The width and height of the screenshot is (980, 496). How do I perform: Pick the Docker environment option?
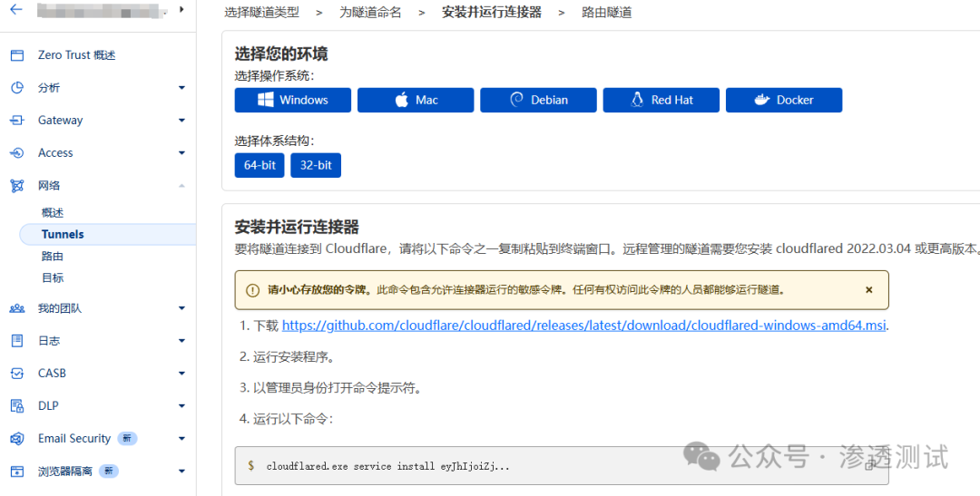coord(783,101)
